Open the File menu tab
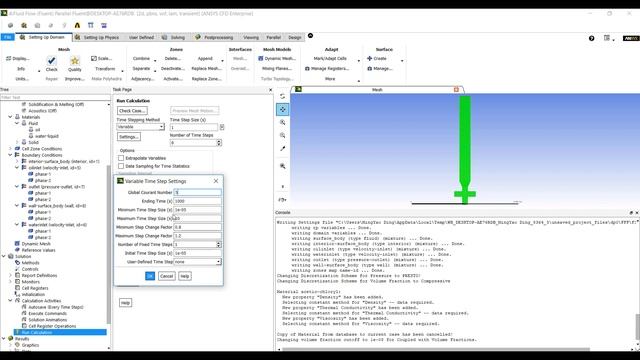Screen dimensions: 640x360 pos(7,37)
